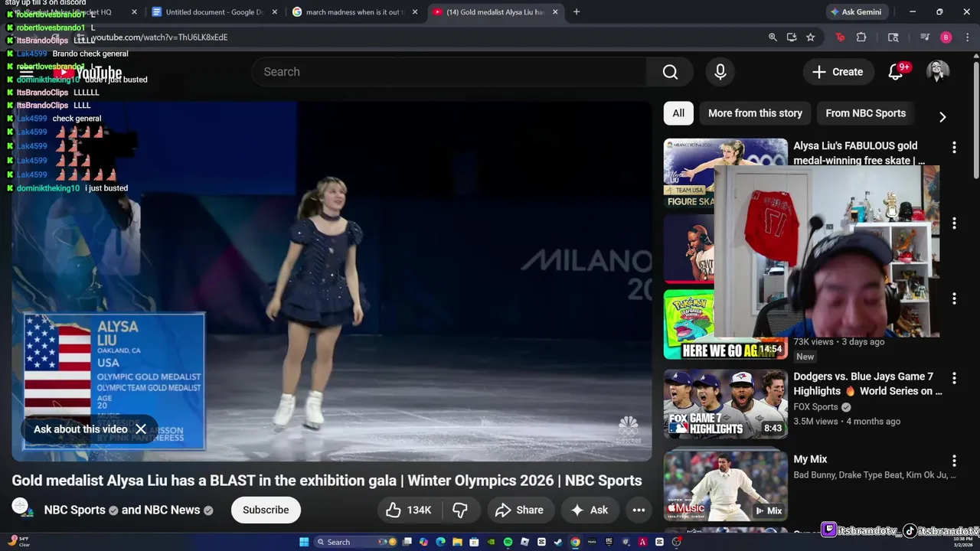
Task: Select 'From NBC Sports' chip
Action: pos(865,113)
